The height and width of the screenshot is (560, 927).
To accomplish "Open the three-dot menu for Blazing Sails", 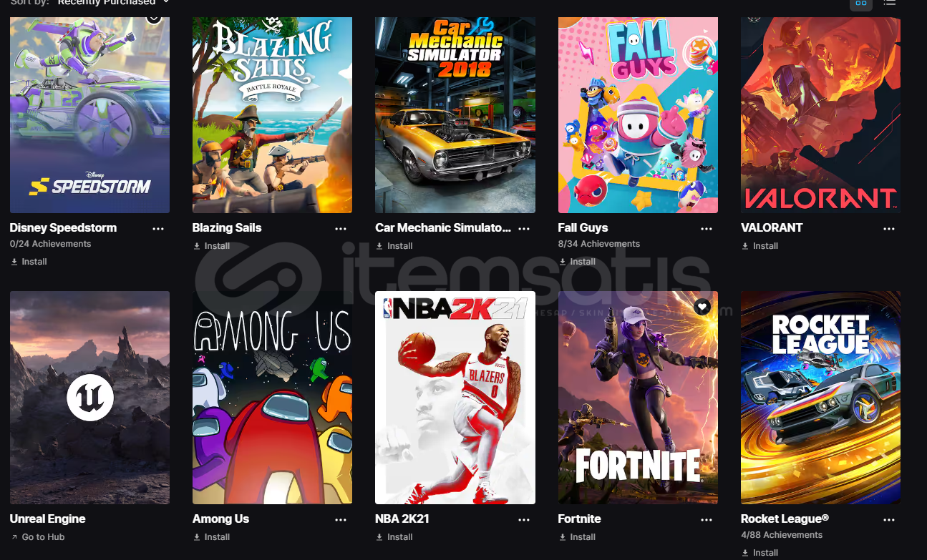I will point(341,229).
